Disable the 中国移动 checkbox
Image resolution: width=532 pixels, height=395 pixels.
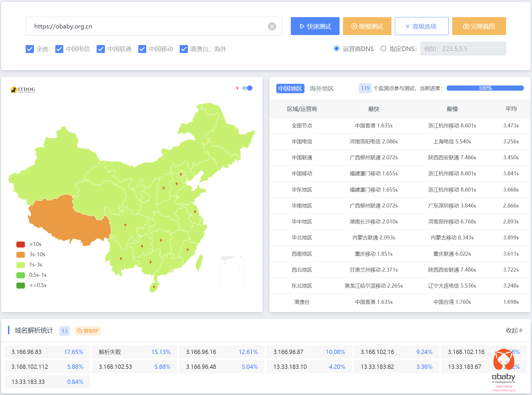(x=142, y=49)
